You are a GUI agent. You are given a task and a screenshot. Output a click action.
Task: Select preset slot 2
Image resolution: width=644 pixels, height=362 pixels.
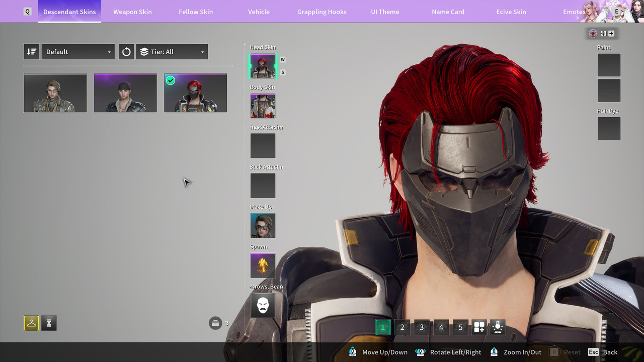coord(402,327)
